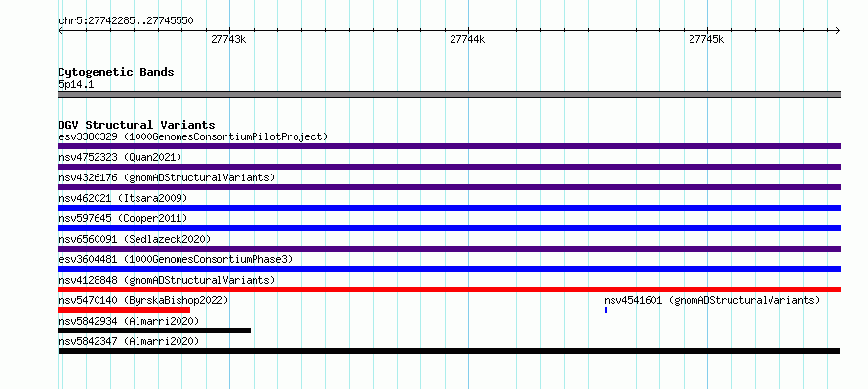This screenshot has height=389, width=868.
Task: Click the black bar under nsv5842934
Action: (154, 331)
